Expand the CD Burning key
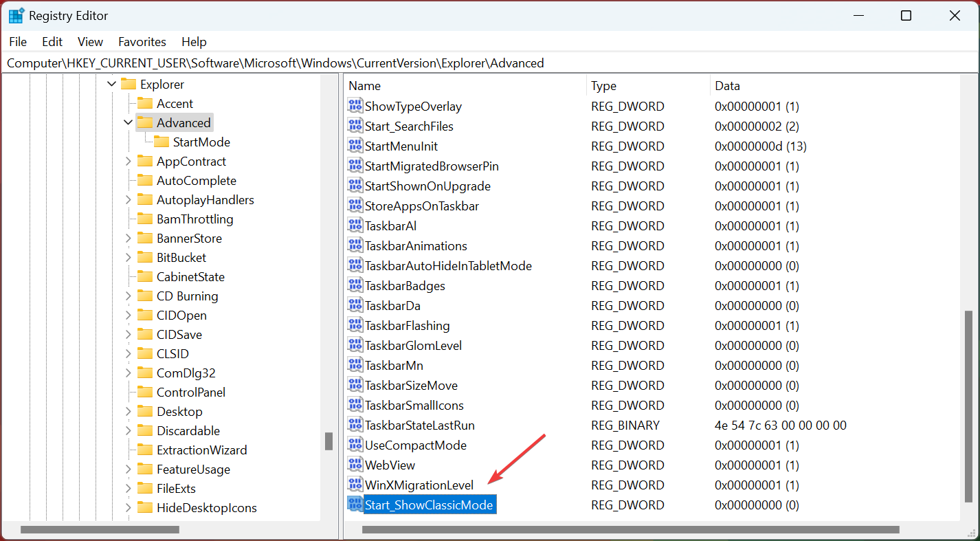The image size is (980, 541). coord(129,296)
